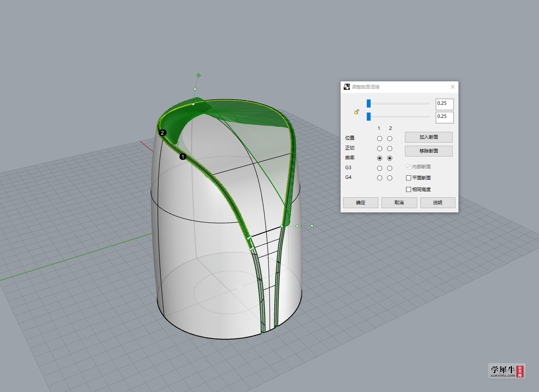
Task: Click the Rhino icon in the dialog title bar
Action: coord(347,87)
